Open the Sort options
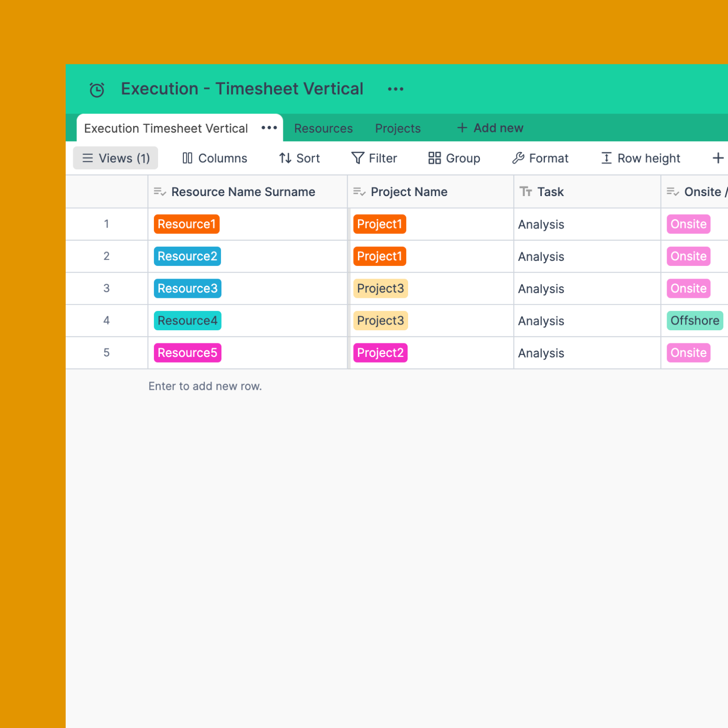The image size is (728, 728). point(299,158)
